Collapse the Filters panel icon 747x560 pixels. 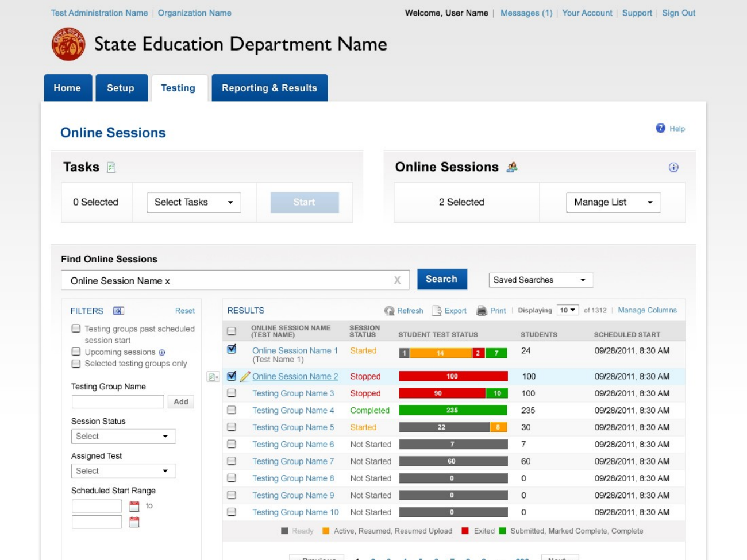tap(118, 311)
